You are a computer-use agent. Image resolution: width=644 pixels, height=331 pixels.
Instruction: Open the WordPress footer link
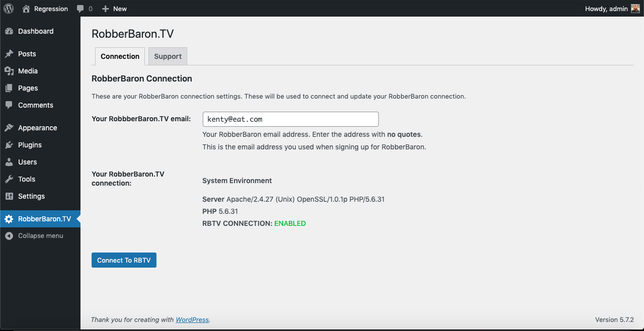[x=192, y=319]
